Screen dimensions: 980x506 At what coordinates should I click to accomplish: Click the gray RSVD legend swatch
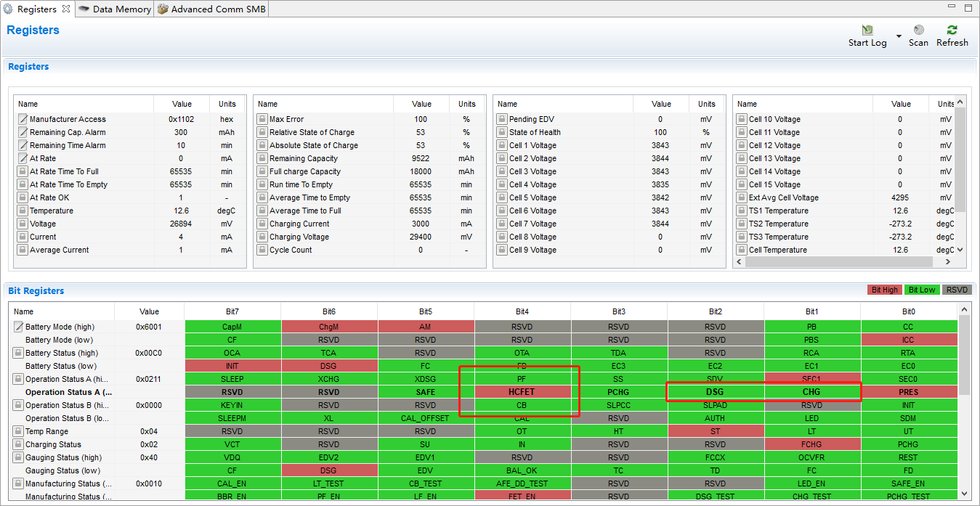[x=957, y=289]
